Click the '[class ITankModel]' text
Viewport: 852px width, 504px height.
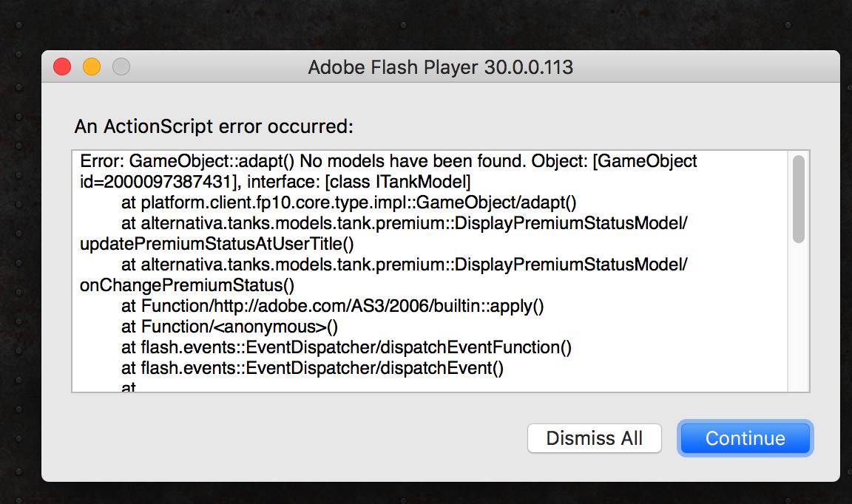(399, 181)
